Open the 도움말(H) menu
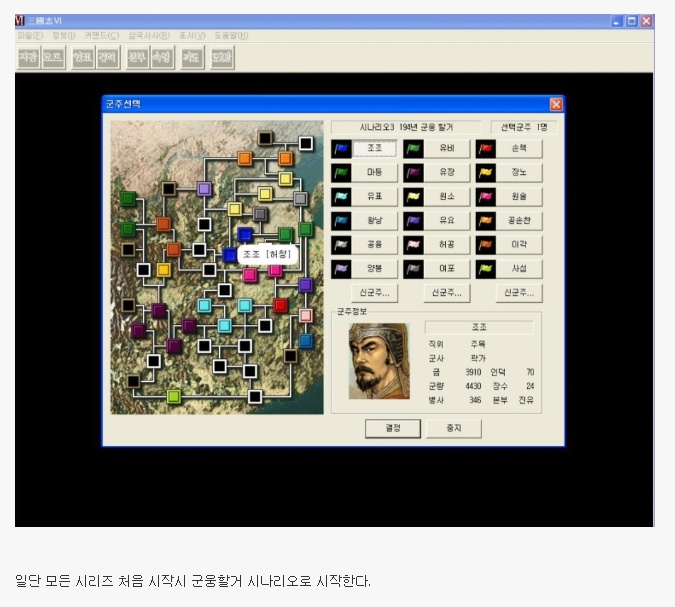This screenshot has width=675, height=607. tap(232, 35)
